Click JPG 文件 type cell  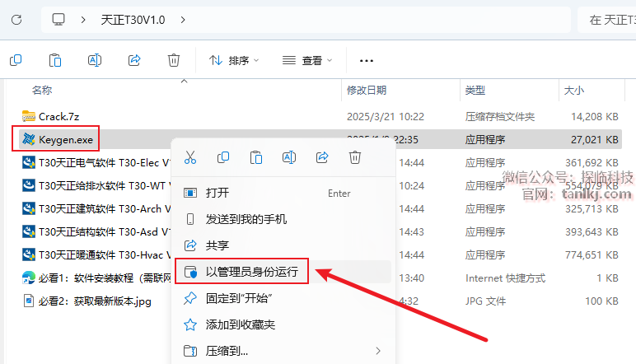[x=485, y=301]
